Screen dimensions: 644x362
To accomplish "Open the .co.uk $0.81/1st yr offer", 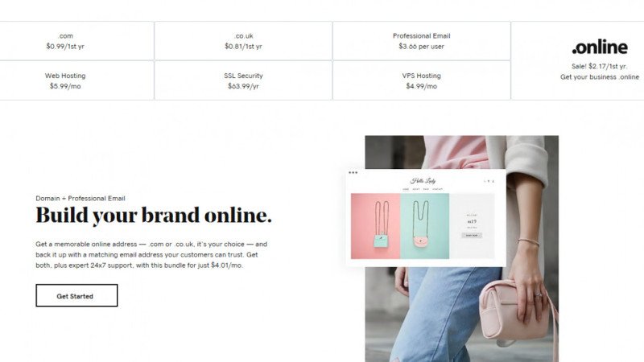I will click(243, 41).
